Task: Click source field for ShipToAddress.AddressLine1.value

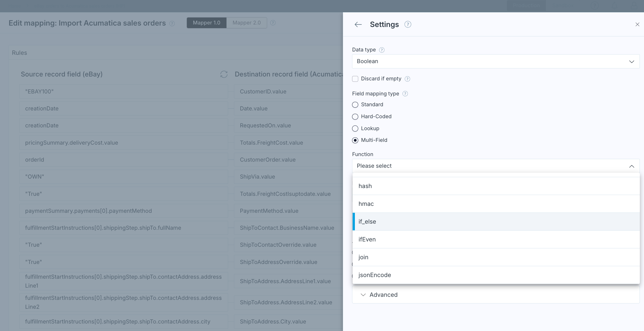Action: coord(123,281)
